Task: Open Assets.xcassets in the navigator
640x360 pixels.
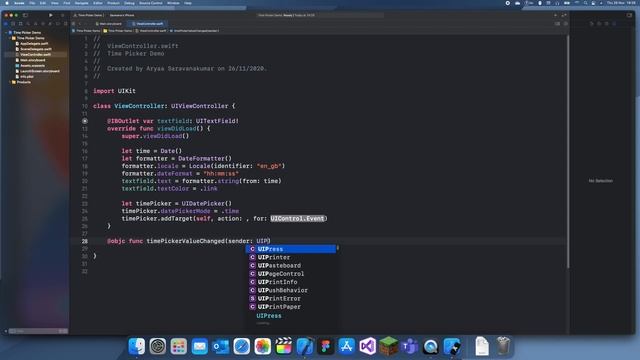Action: pos(32,65)
